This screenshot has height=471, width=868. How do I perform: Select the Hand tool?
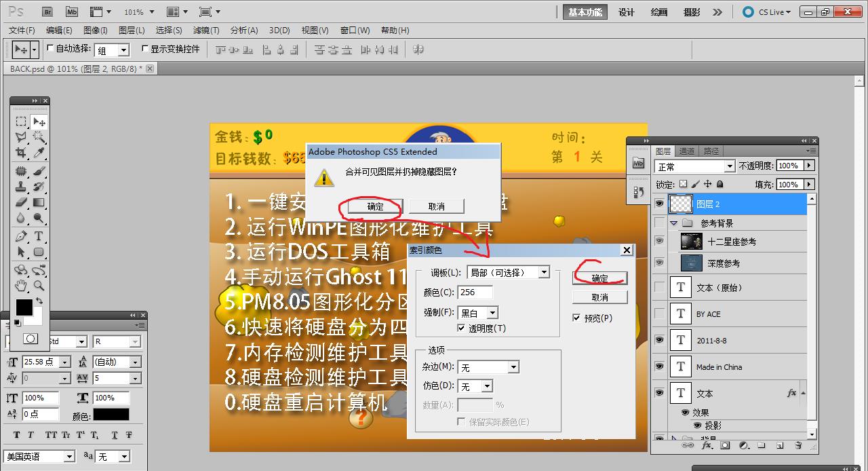point(21,285)
